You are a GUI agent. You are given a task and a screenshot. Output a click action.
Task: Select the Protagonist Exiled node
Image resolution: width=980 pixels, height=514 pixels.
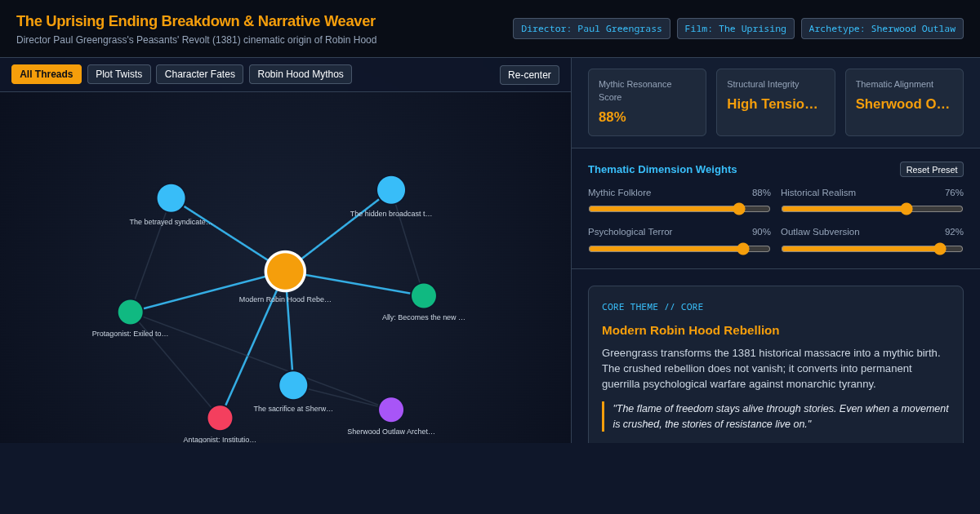coord(131,312)
